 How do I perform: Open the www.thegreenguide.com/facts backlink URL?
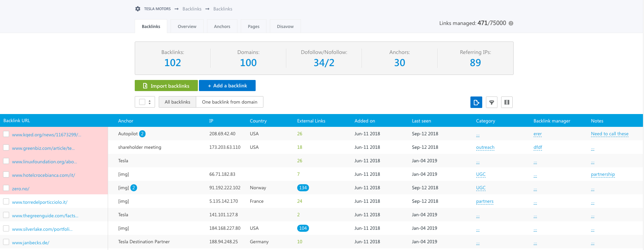pos(45,216)
